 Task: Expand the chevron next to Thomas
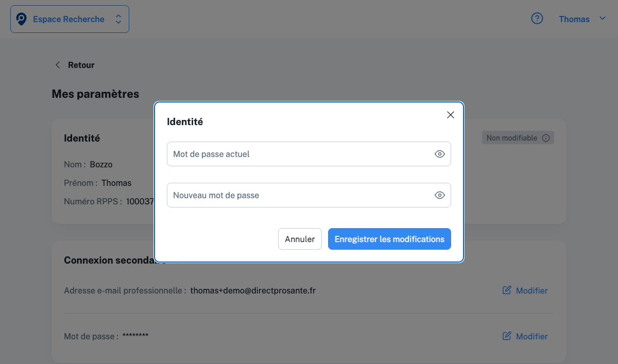coord(603,19)
